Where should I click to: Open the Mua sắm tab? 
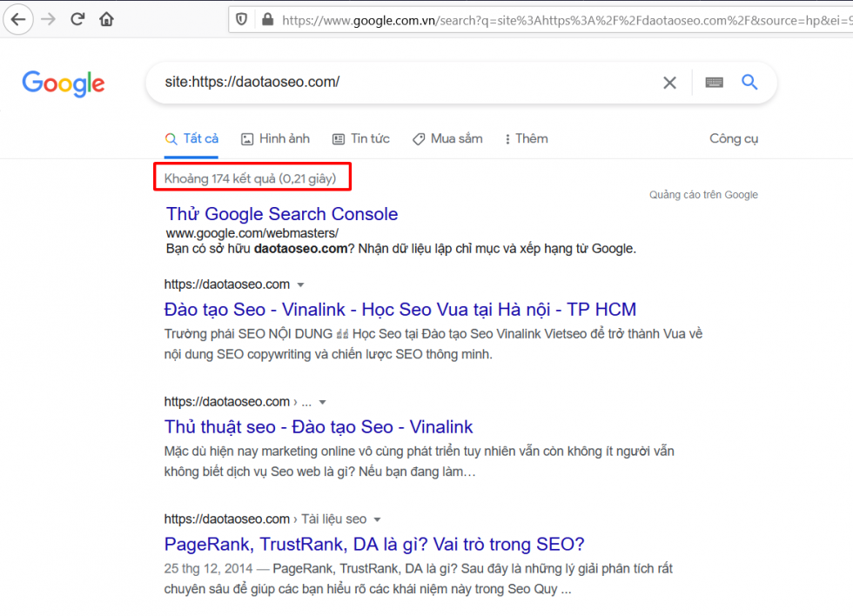point(447,139)
